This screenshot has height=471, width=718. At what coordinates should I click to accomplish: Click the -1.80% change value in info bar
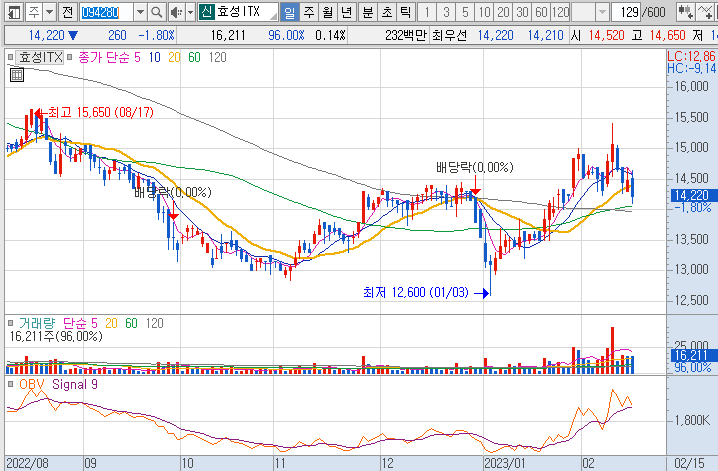click(156, 35)
